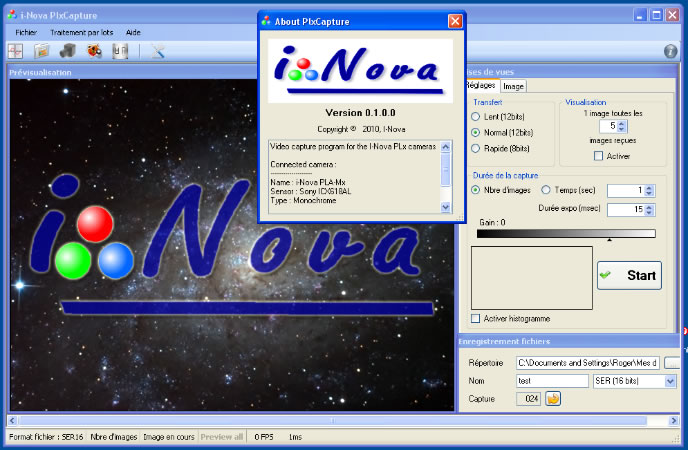Image resolution: width=688 pixels, height=450 pixels.
Task: Click the images count field showing 1
Action: 626,190
